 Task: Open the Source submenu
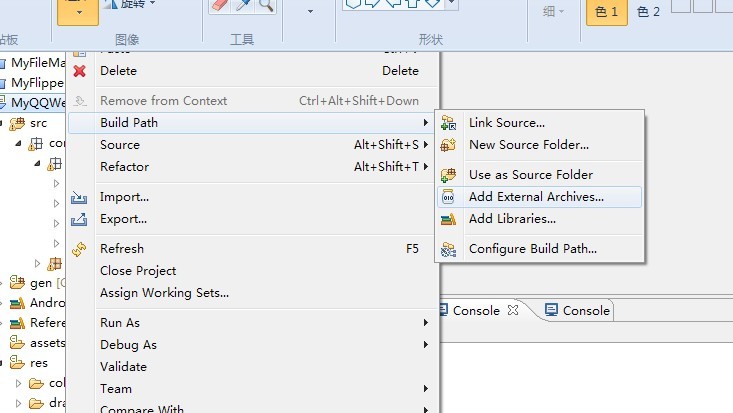pyautogui.click(x=253, y=145)
